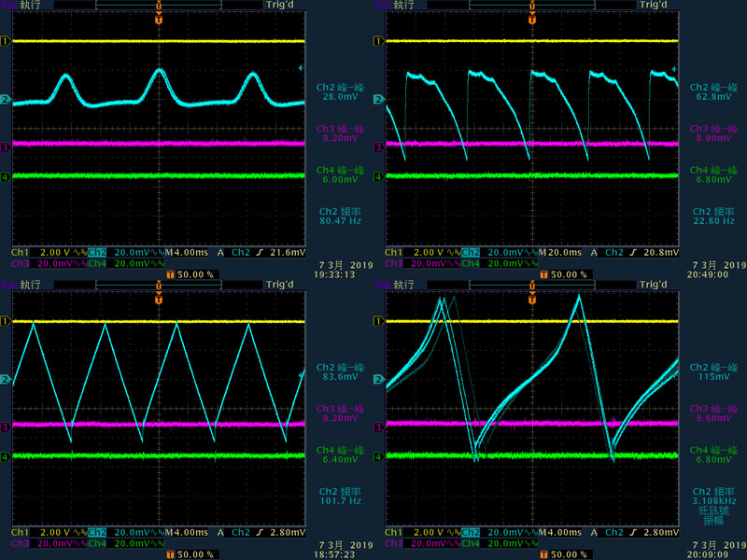747x560 pixels.
Task: Click record view bar in the 20:09:09 capture
Action: 532,286
